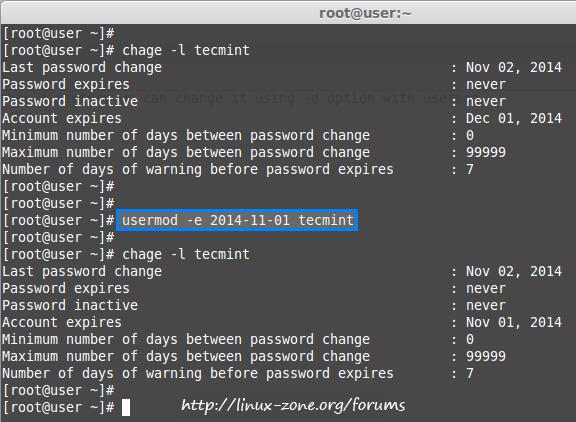Screen dimensions: 576x422
Task: Click the first Minimum number of days line
Action: click(238, 135)
